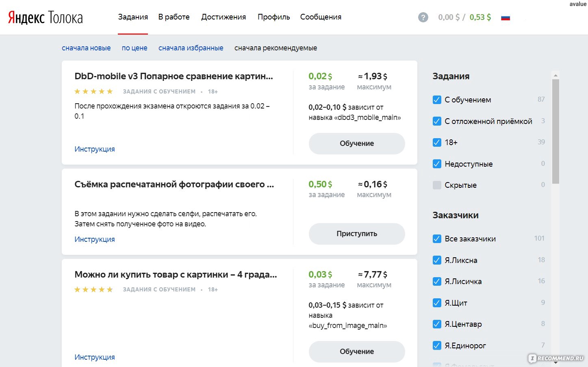The image size is (588, 367).
Task: Open the Задания tab
Action: point(133,17)
